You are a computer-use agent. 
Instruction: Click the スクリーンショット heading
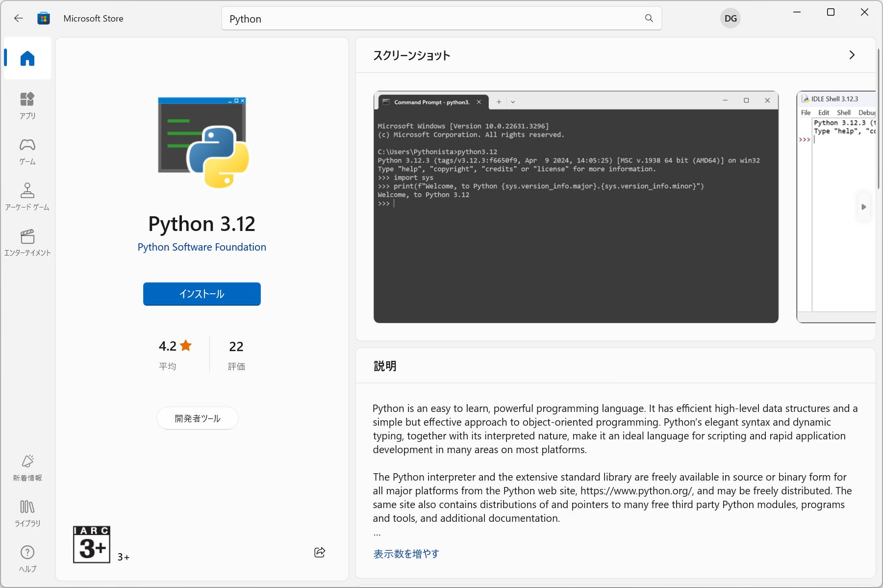pos(412,55)
